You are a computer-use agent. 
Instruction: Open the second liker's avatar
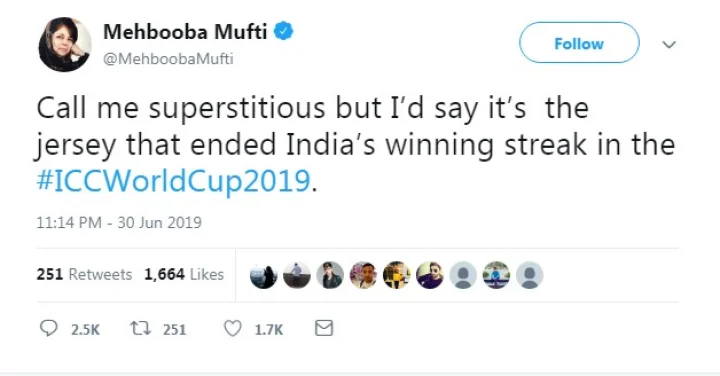click(x=297, y=275)
